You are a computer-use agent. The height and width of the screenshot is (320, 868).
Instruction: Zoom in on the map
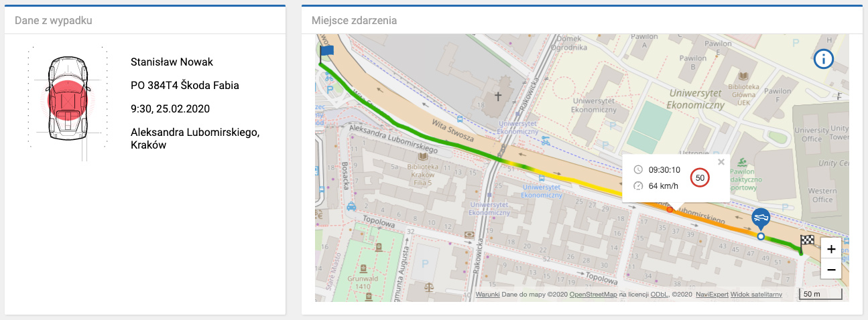coord(831,249)
